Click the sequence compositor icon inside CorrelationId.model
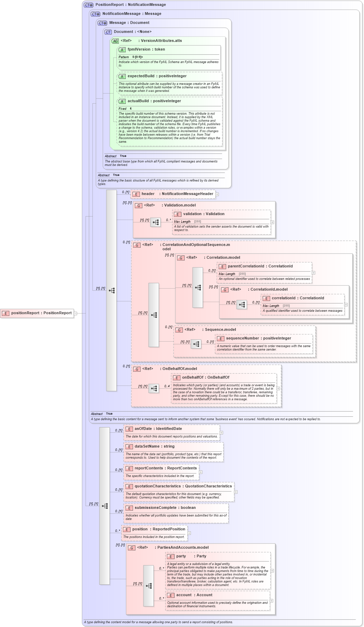Screen dimensions: 364x627 242,304
